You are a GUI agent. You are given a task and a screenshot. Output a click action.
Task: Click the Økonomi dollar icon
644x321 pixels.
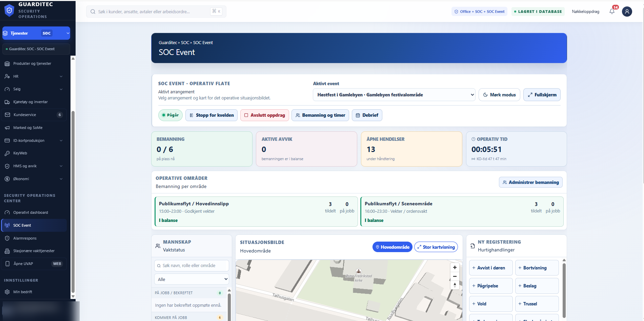click(x=7, y=179)
